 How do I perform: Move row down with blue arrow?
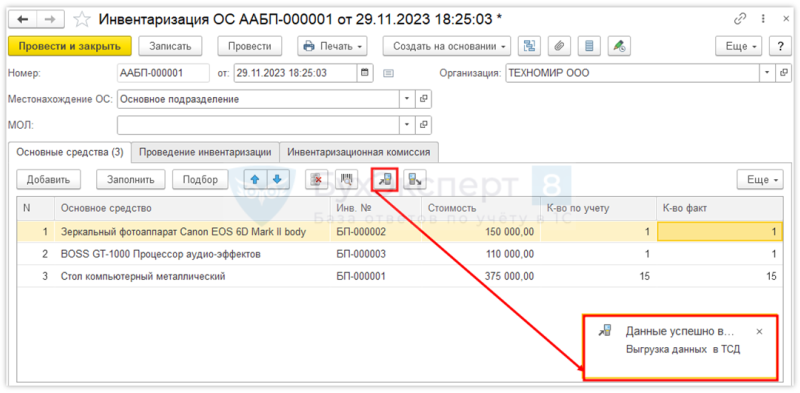point(278,179)
